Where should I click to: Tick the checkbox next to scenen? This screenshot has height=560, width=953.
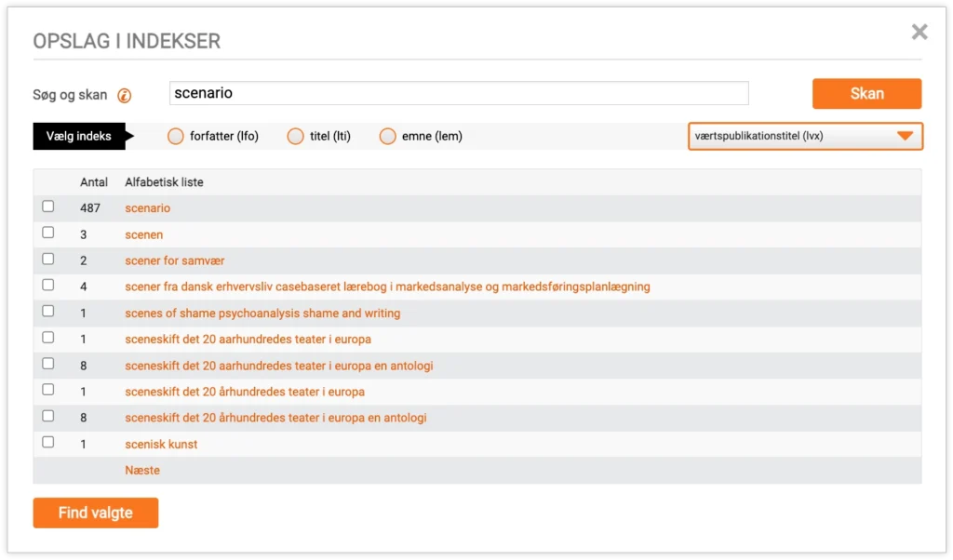coord(48,233)
